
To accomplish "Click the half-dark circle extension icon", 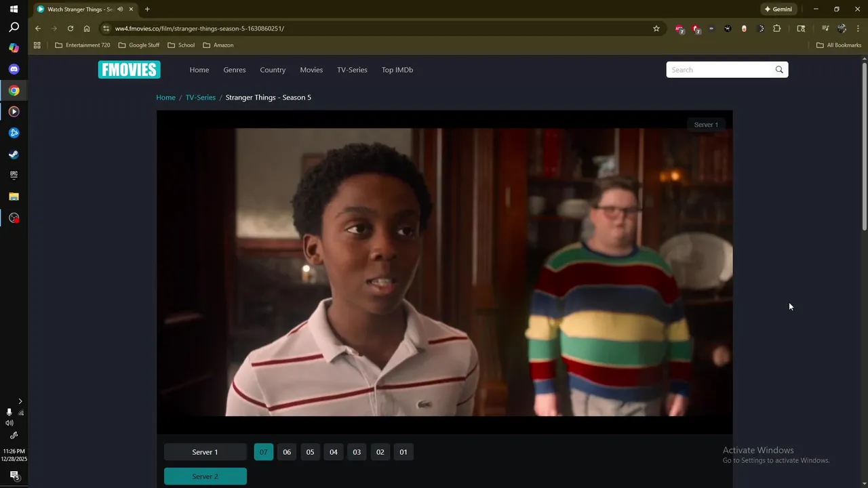I will (x=760, y=28).
